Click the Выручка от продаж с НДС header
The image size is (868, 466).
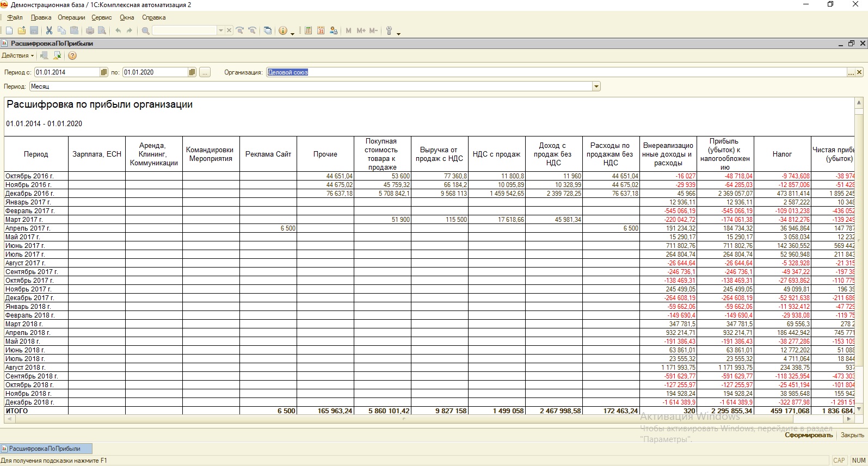(439, 154)
